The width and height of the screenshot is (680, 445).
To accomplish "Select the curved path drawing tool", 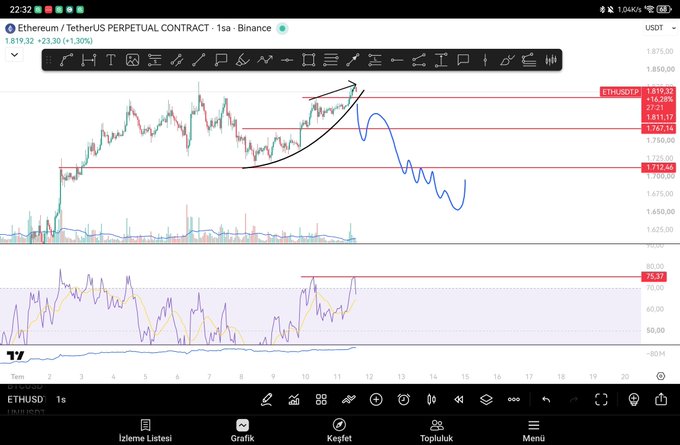I will (66, 60).
